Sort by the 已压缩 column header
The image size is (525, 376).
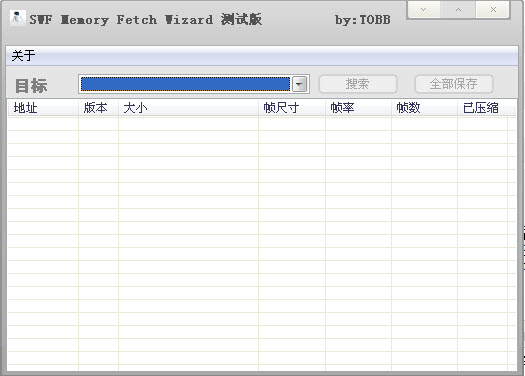[482, 108]
